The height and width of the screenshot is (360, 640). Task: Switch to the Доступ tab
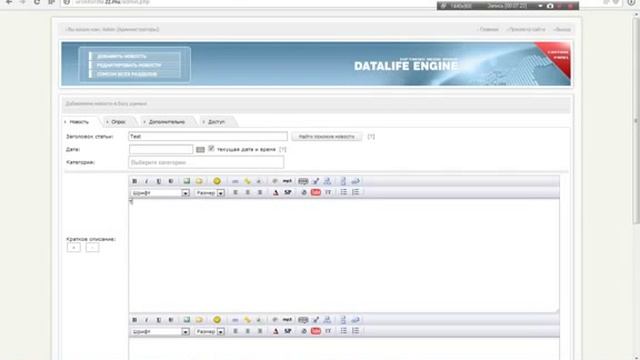point(216,122)
